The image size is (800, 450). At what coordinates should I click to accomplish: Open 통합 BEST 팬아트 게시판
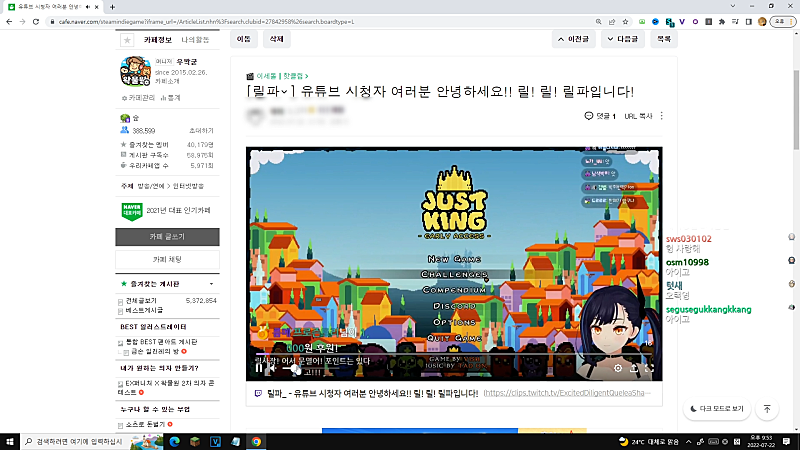(x=162, y=342)
